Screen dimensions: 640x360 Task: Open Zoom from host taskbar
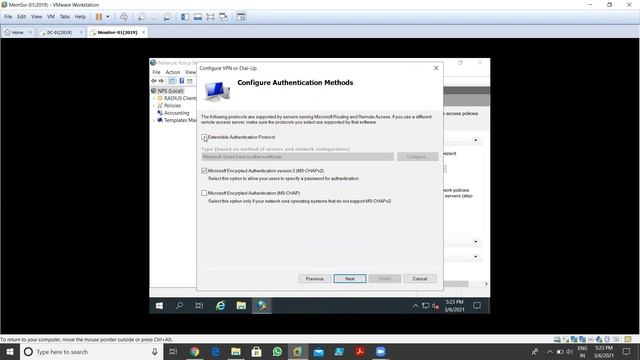click(x=380, y=351)
